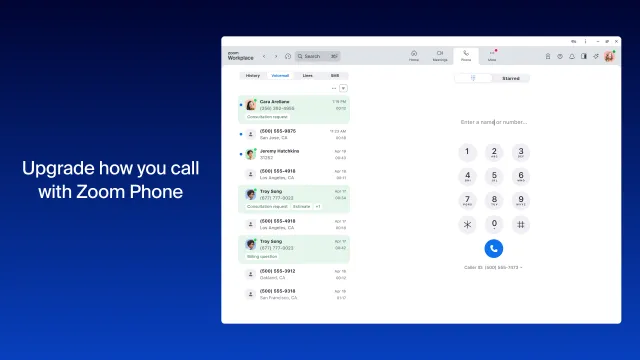Click the vertical dots in title bar

point(585,42)
